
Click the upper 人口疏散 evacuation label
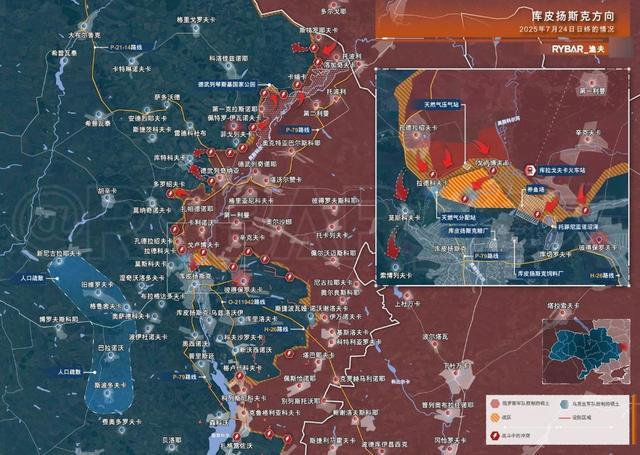tap(33, 278)
